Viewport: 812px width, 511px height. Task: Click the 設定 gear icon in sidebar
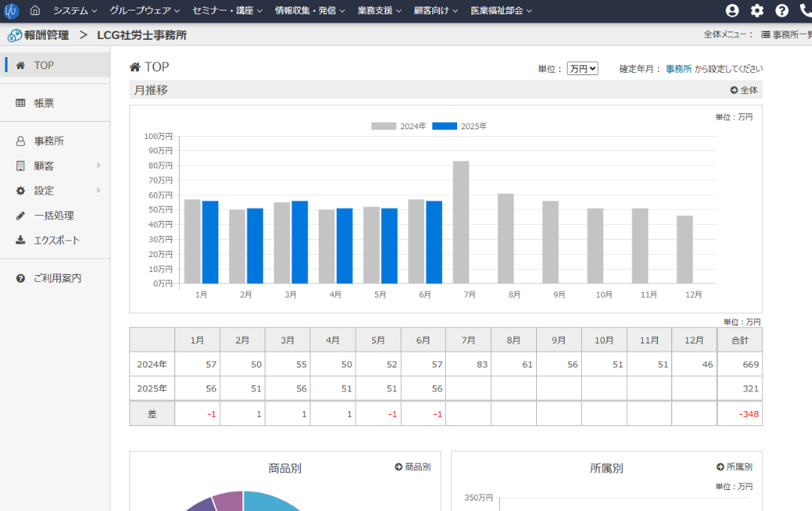(x=20, y=191)
